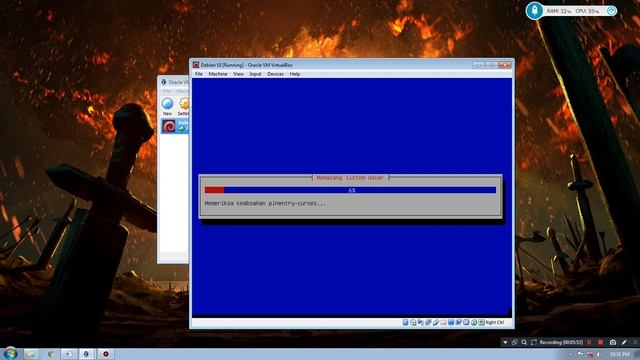The width and height of the screenshot is (640, 360).
Task: Click the audio indicator in VM status bar
Action: click(420, 322)
